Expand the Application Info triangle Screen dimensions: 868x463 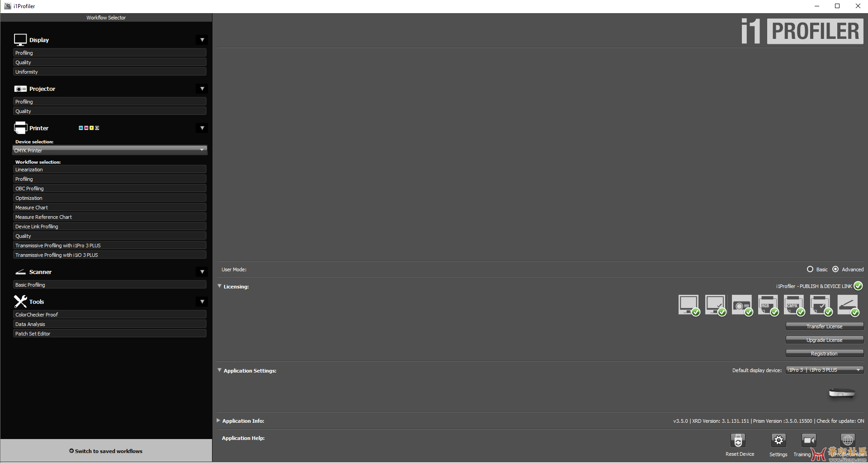coord(218,420)
